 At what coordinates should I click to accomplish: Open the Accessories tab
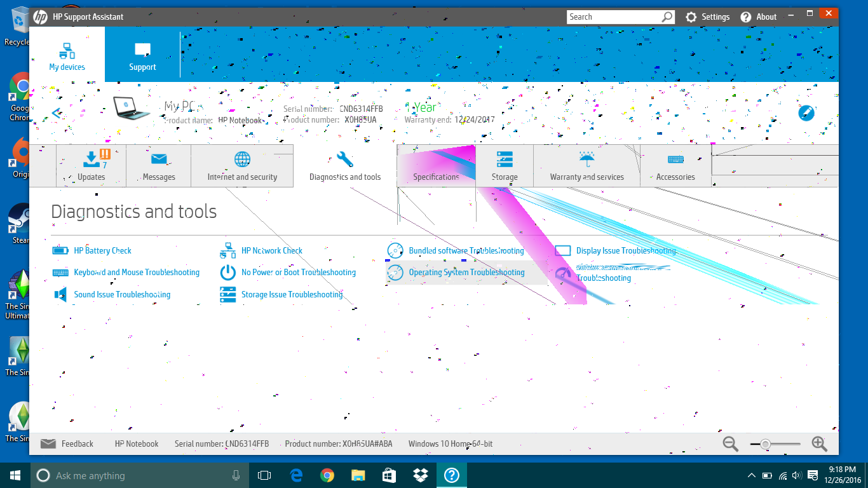coord(675,165)
